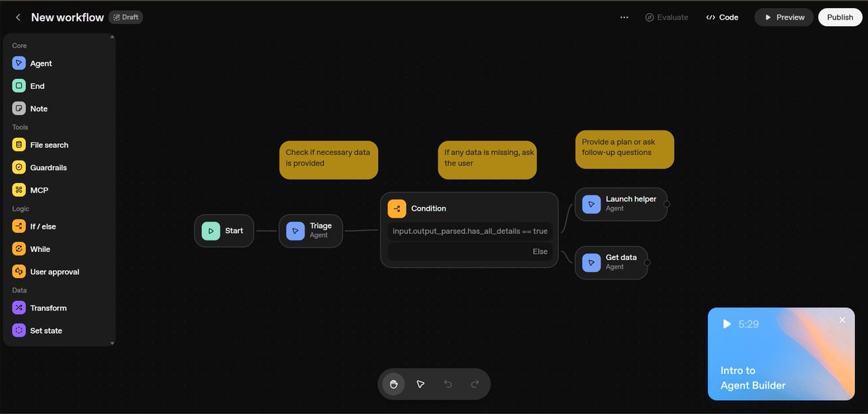Activate the pointer selection tool
Image resolution: width=868 pixels, height=414 pixels.
(x=420, y=384)
